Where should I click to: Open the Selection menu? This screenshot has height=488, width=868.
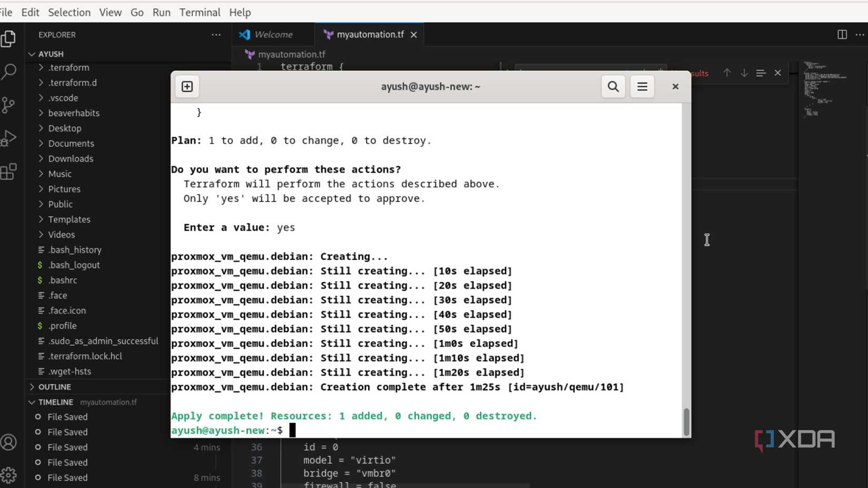tap(69, 12)
